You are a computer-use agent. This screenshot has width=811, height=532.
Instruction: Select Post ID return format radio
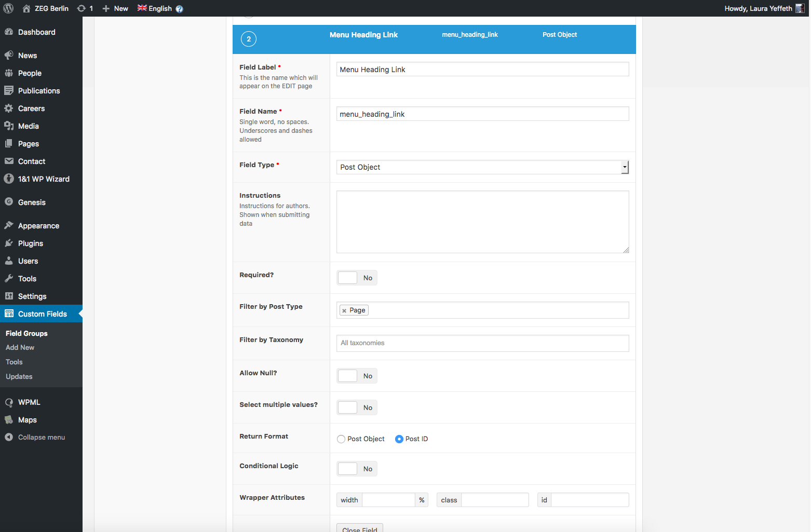pos(399,439)
